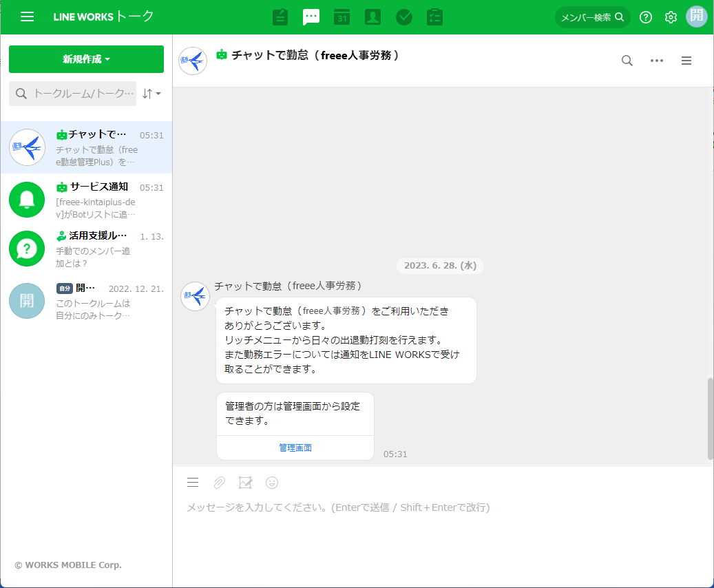Click the © WORKS MOBILE Corp. footer text
This screenshot has height=588, width=714.
click(x=68, y=565)
